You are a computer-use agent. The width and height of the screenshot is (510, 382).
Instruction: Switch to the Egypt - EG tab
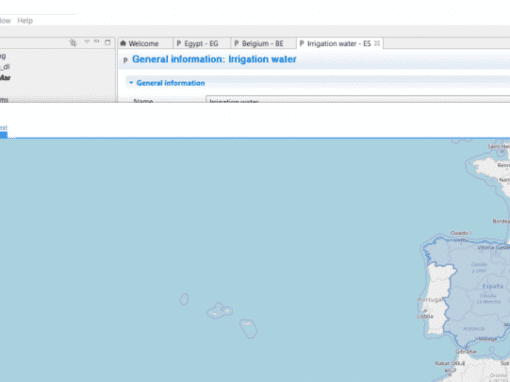[201, 44]
